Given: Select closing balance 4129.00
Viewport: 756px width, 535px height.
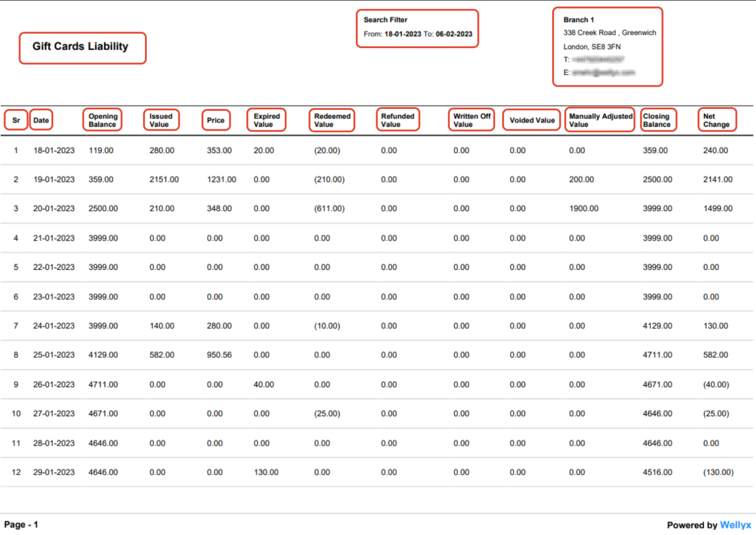Looking at the screenshot, I should (x=657, y=326).
